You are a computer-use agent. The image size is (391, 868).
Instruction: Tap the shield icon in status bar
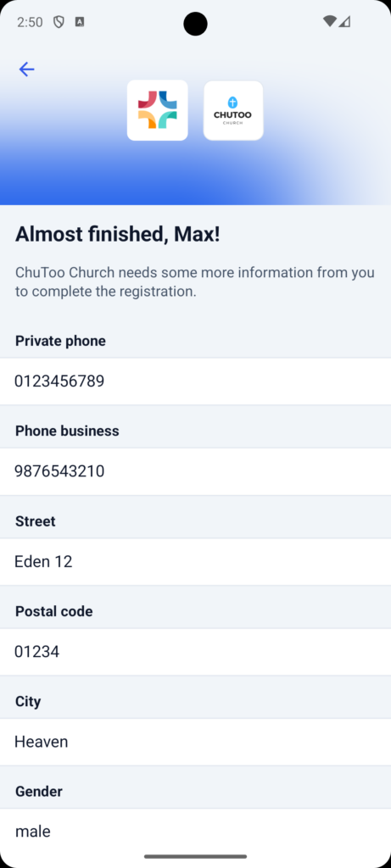[59, 22]
